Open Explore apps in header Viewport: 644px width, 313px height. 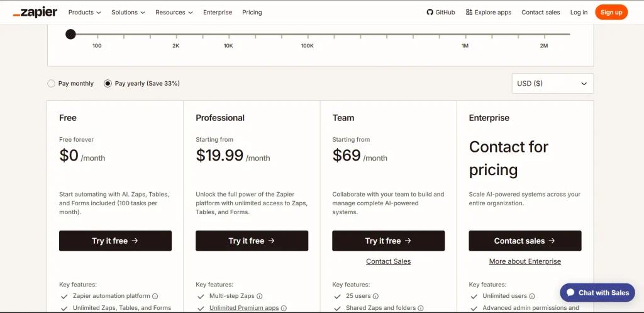tap(489, 13)
